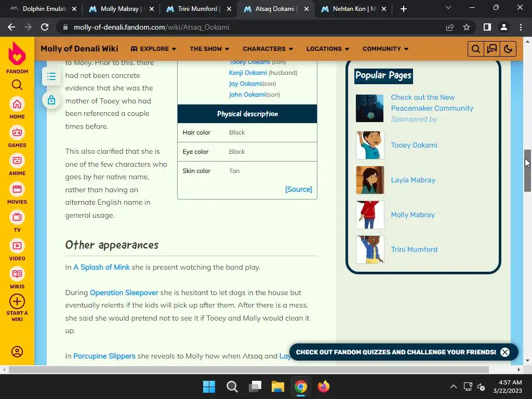Open John Ookami link
Viewport: 532px width, 399px height.
click(247, 95)
